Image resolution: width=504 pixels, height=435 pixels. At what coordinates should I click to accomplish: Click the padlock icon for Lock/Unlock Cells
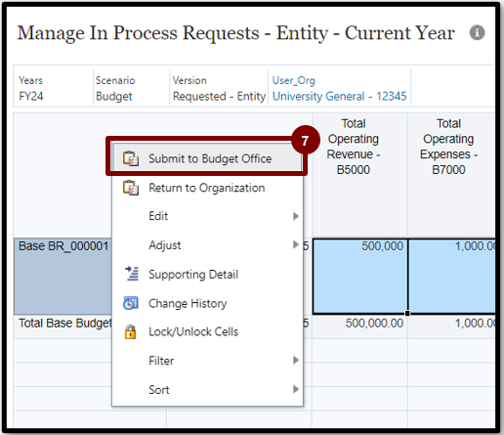(x=130, y=332)
